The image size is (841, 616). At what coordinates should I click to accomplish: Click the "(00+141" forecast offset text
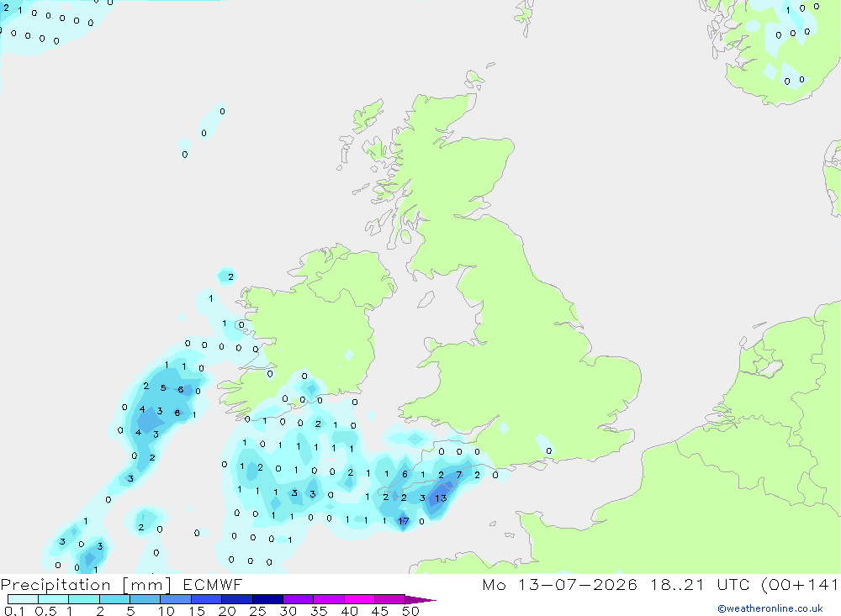pyautogui.click(x=799, y=585)
